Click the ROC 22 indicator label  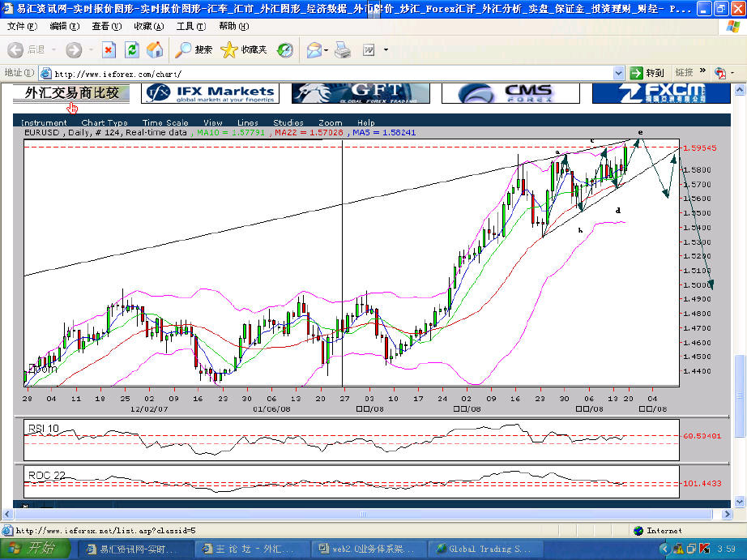click(47, 475)
